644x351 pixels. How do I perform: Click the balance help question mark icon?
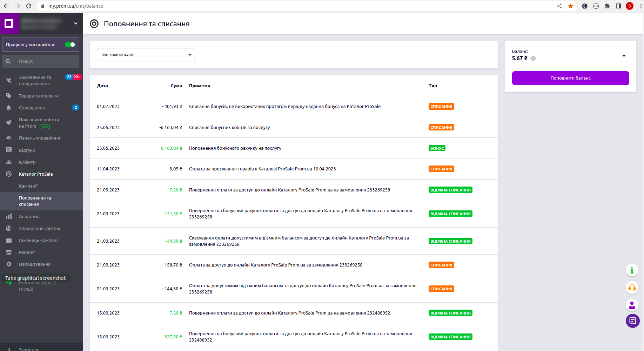[533, 59]
